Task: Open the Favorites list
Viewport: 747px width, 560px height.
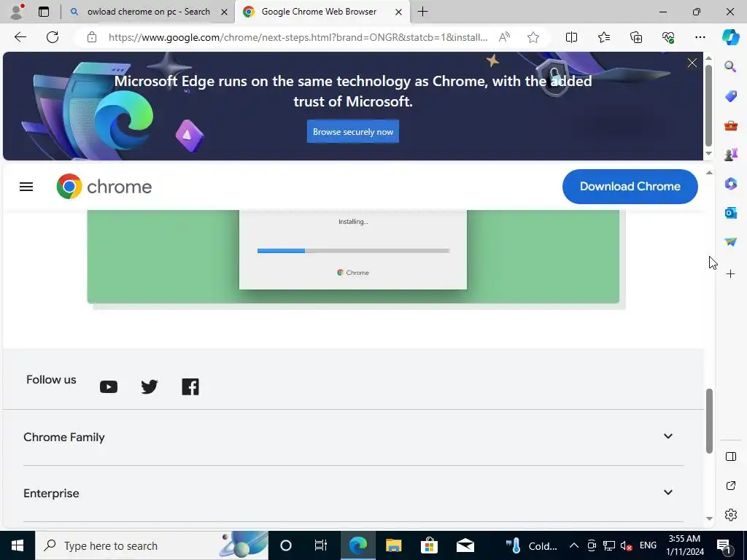Action: [x=603, y=37]
